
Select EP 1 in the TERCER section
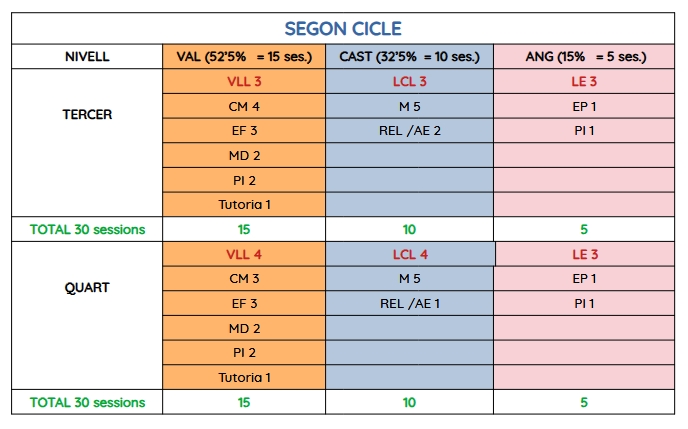click(584, 105)
